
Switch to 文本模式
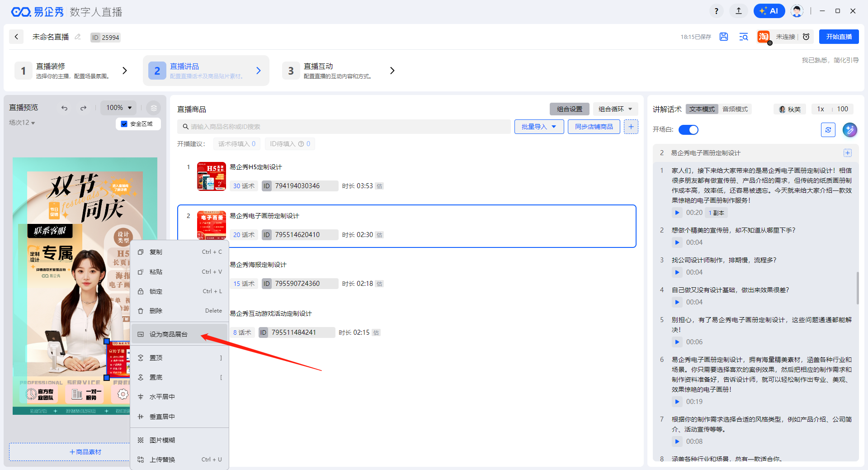pyautogui.click(x=702, y=109)
